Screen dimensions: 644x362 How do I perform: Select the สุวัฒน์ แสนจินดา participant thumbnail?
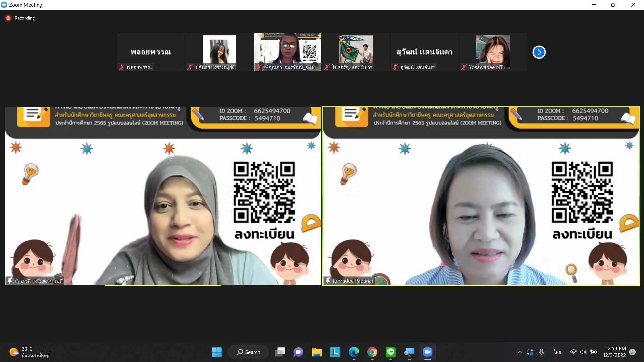click(x=425, y=52)
